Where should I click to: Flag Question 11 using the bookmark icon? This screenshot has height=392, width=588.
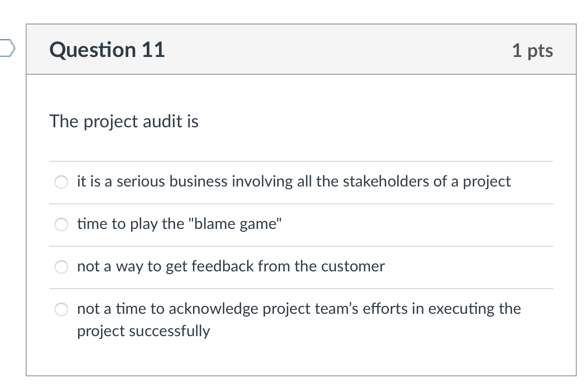tap(6, 49)
